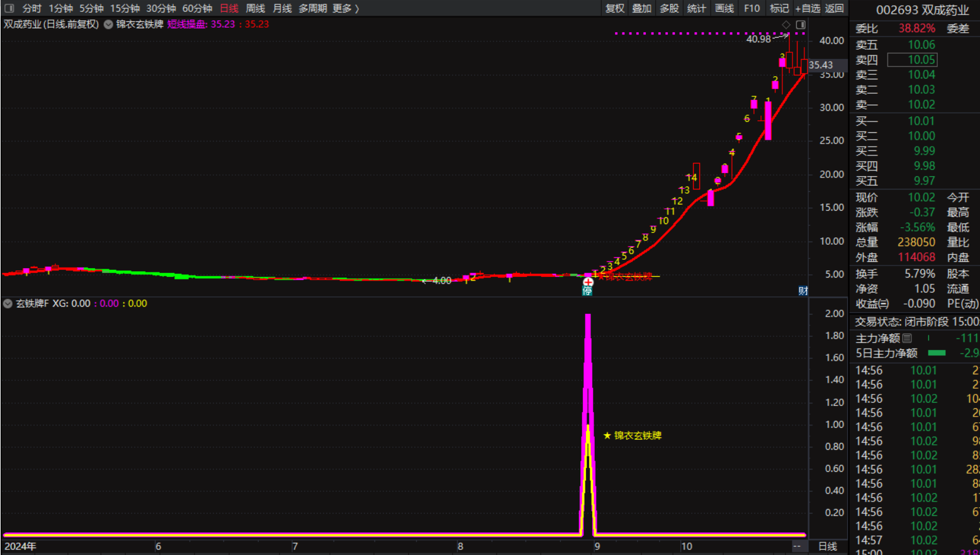Click the 标记 mark tool
The image size is (980, 555).
click(x=779, y=8)
